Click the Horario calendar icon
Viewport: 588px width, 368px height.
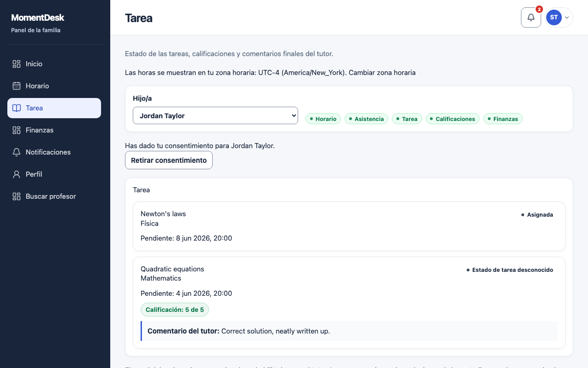tap(17, 86)
